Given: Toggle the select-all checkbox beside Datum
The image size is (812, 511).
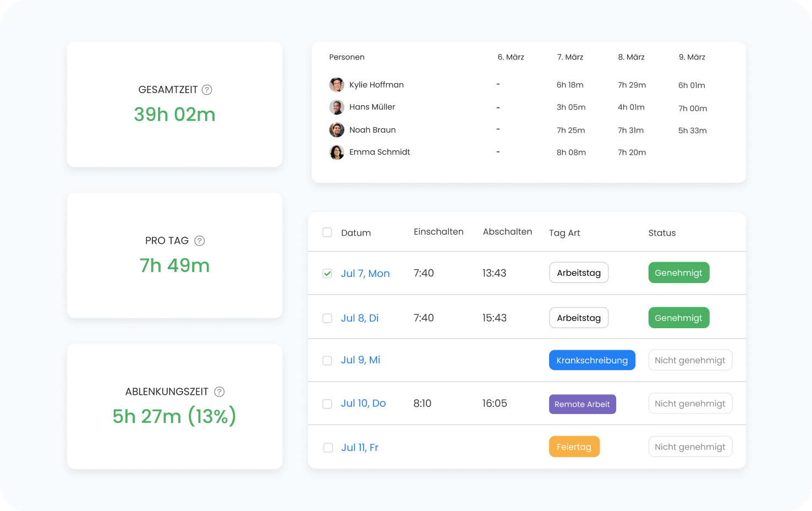Looking at the screenshot, I should click(327, 232).
